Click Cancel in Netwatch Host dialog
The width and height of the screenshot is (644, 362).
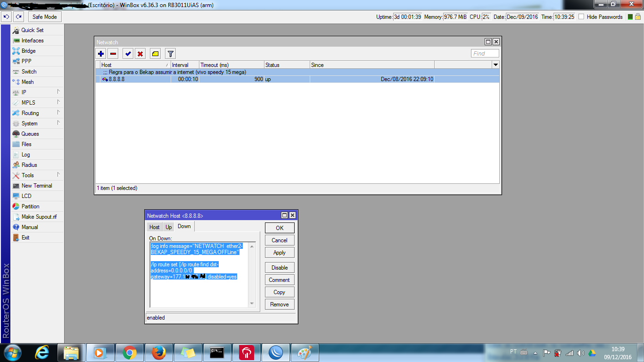[280, 240]
